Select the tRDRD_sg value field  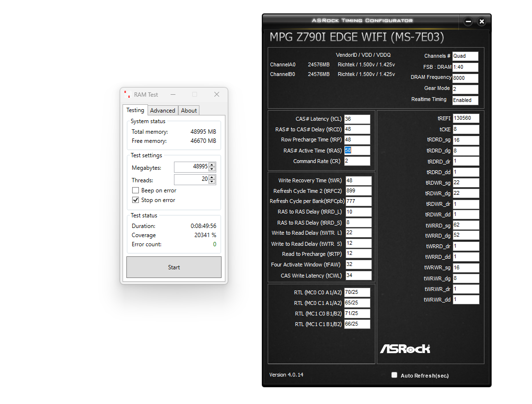466,140
